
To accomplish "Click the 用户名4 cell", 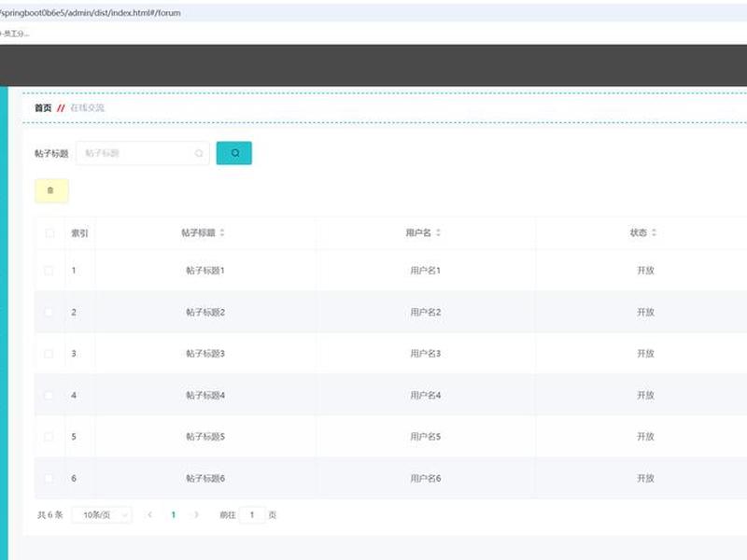I will (x=426, y=395).
